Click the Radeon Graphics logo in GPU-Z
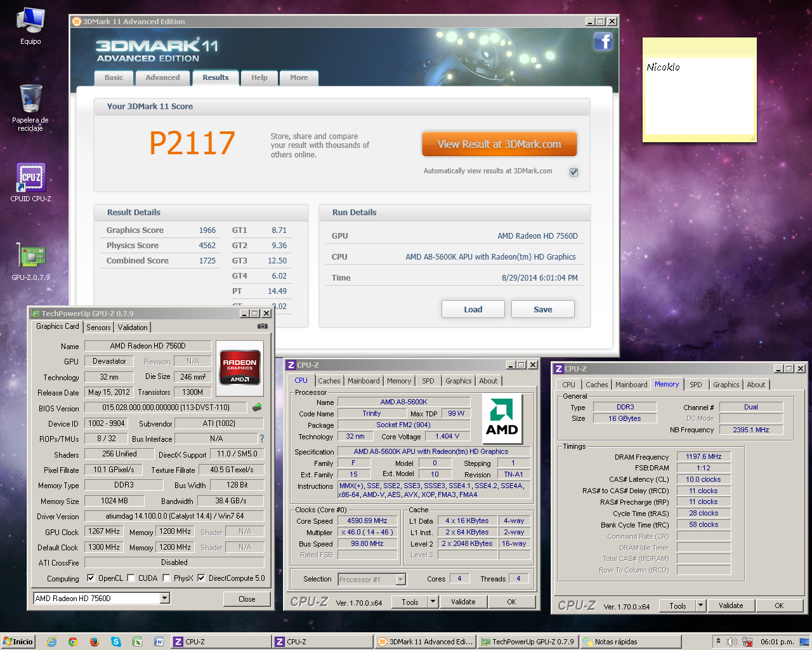 pos(240,367)
